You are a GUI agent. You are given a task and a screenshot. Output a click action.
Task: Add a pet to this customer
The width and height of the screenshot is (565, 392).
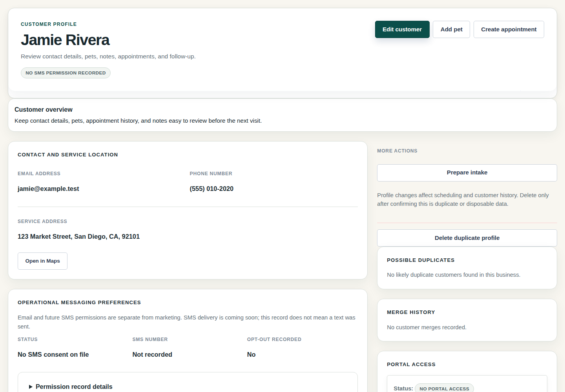451,29
